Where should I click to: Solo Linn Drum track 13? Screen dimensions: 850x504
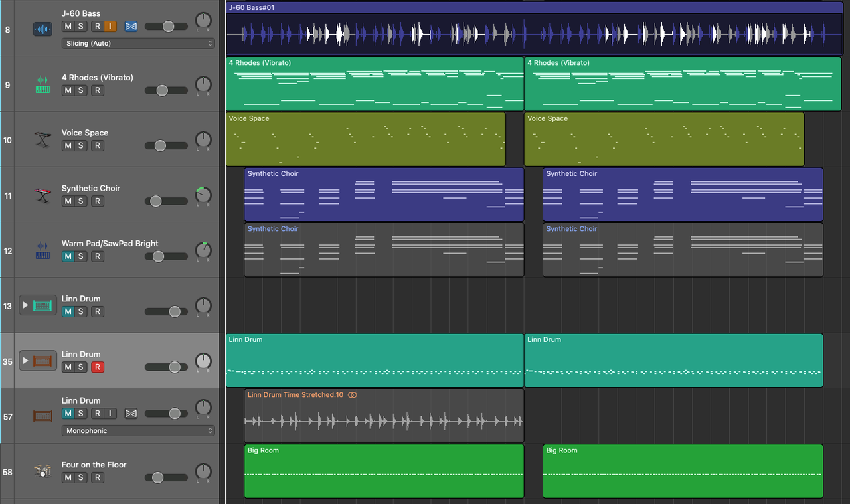pyautogui.click(x=80, y=311)
